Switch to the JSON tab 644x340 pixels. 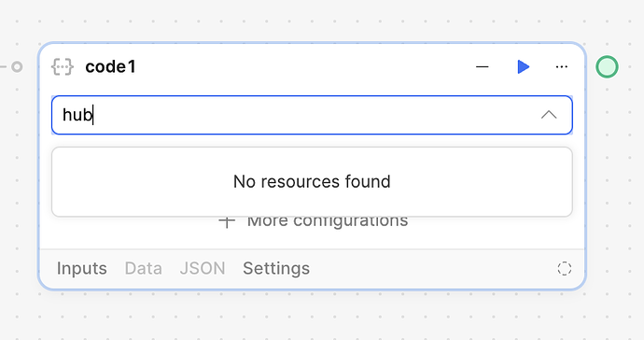(203, 268)
